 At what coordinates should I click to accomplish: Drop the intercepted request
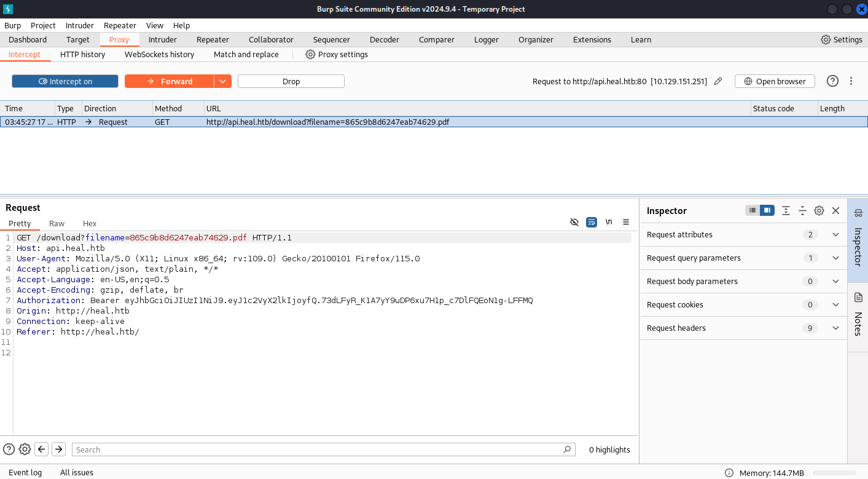[291, 81]
